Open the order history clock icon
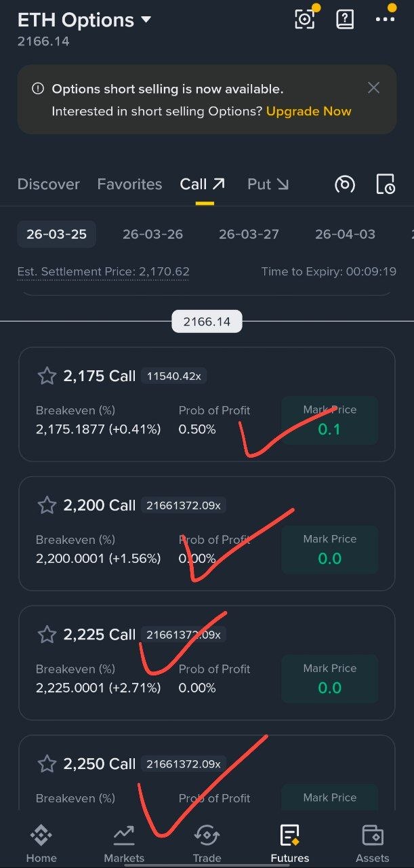Screen dimensions: 414x868 385,184
